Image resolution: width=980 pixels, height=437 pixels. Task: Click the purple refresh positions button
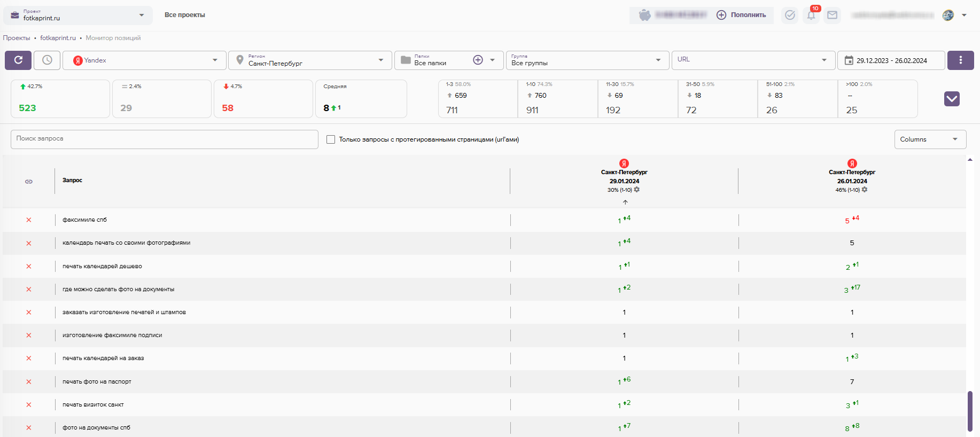(x=18, y=60)
